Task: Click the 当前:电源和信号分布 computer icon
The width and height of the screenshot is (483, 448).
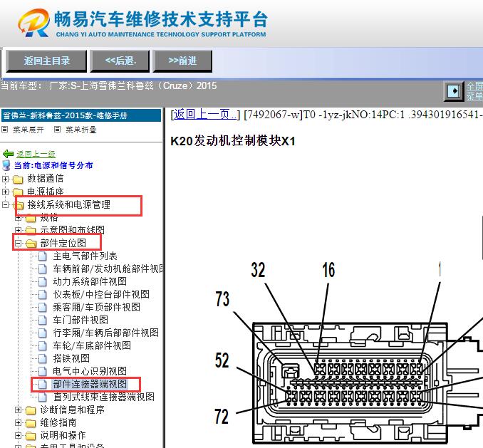Action: tap(6, 165)
